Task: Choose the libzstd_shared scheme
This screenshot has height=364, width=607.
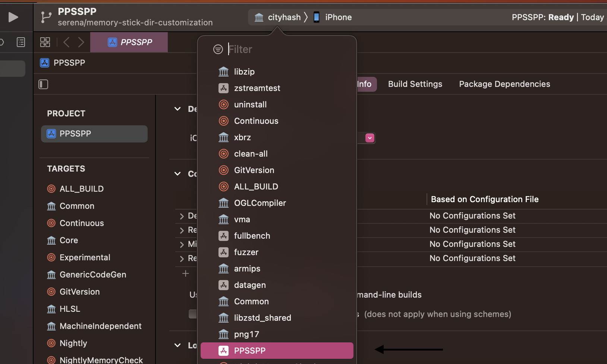Action: tap(277, 318)
